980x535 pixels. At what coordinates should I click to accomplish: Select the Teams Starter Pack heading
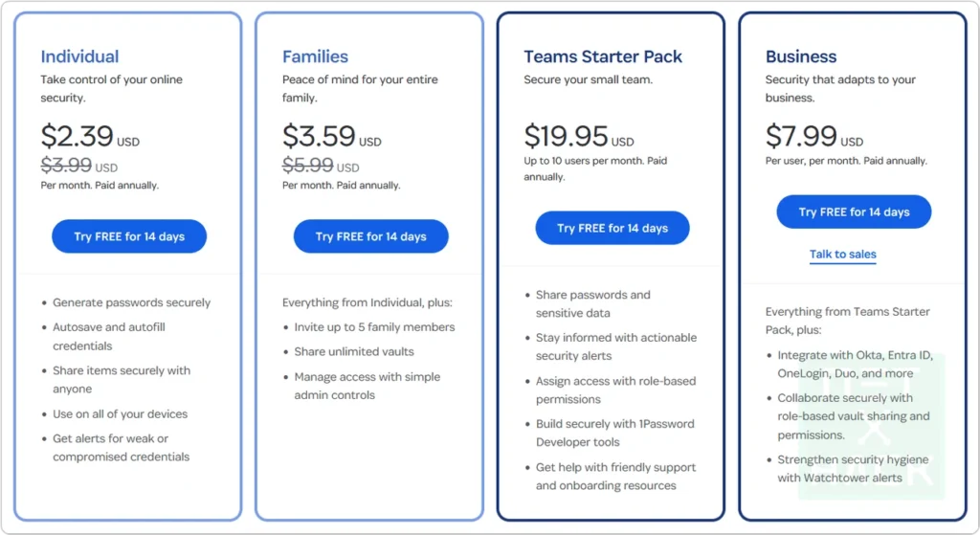point(603,56)
